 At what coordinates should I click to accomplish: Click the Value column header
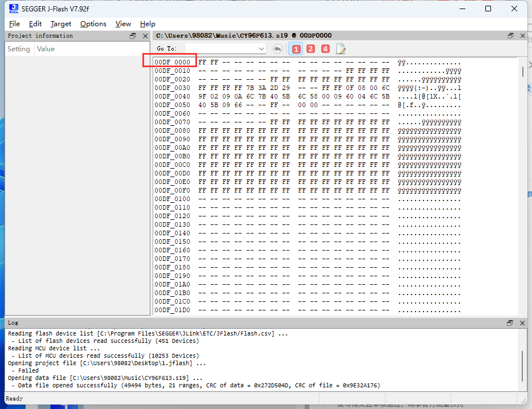(46, 49)
